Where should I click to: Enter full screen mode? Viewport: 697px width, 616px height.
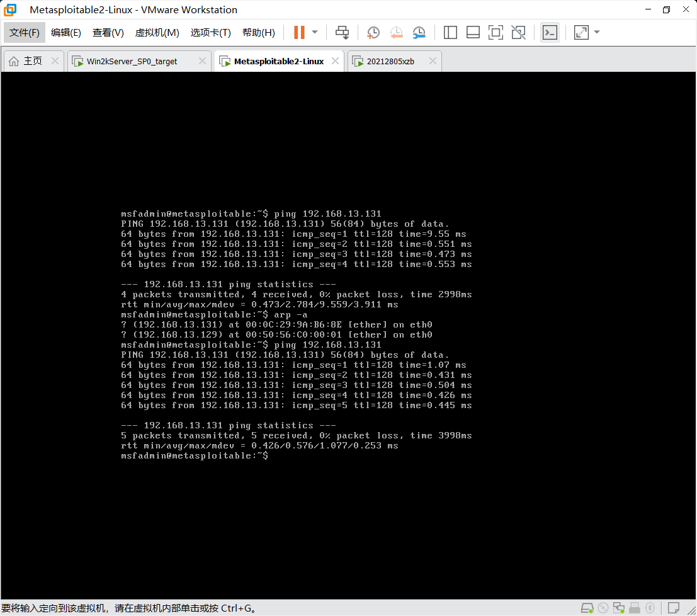(x=496, y=33)
